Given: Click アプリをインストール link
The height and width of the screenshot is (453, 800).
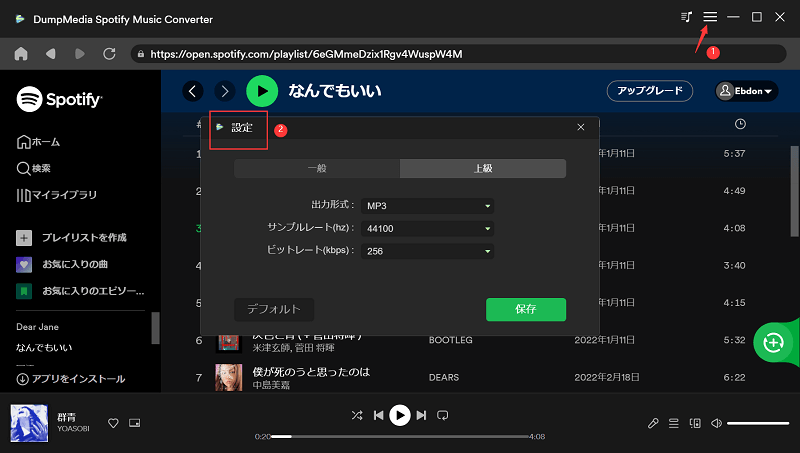Looking at the screenshot, I should (71, 379).
